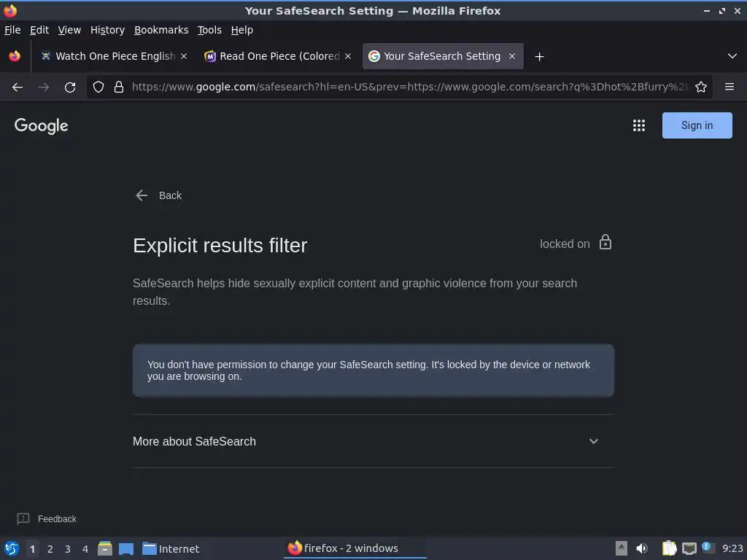Bookmark this page with the star
Viewport: 747px width, 560px height.
[701, 87]
